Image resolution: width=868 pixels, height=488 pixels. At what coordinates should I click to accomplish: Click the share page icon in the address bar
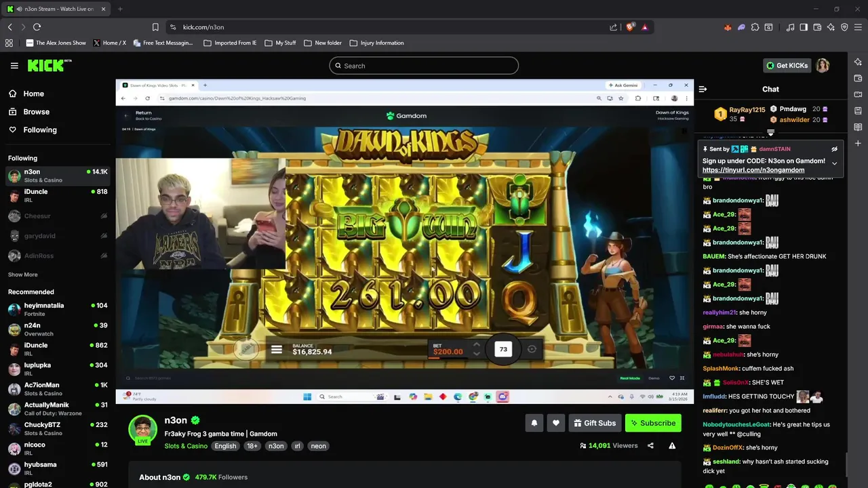click(613, 27)
